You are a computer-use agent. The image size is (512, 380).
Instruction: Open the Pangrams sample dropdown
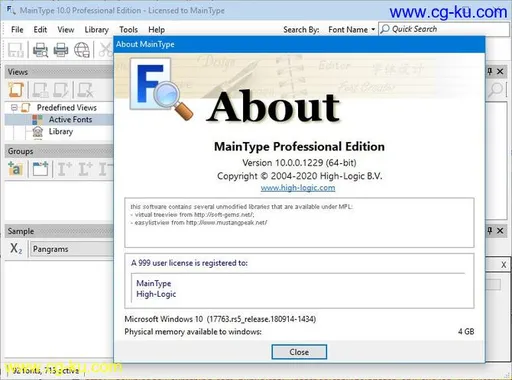click(x=72, y=249)
